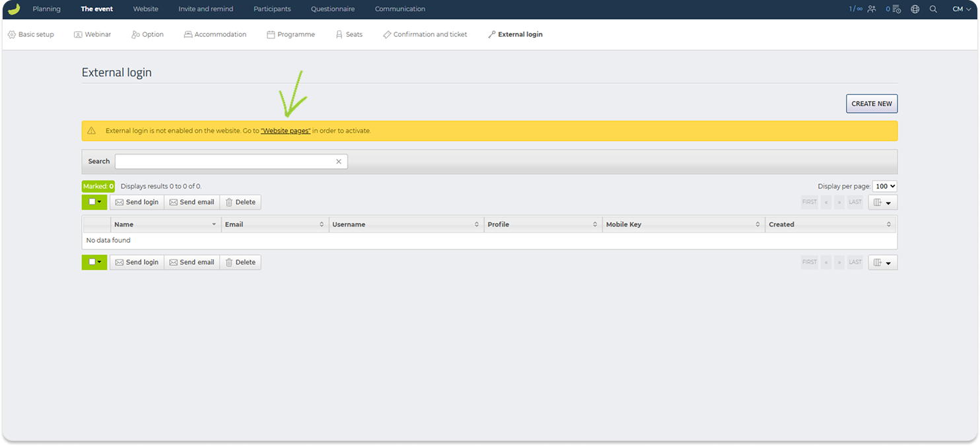Clear search field with X icon
This screenshot has height=446, width=980.
pos(339,162)
